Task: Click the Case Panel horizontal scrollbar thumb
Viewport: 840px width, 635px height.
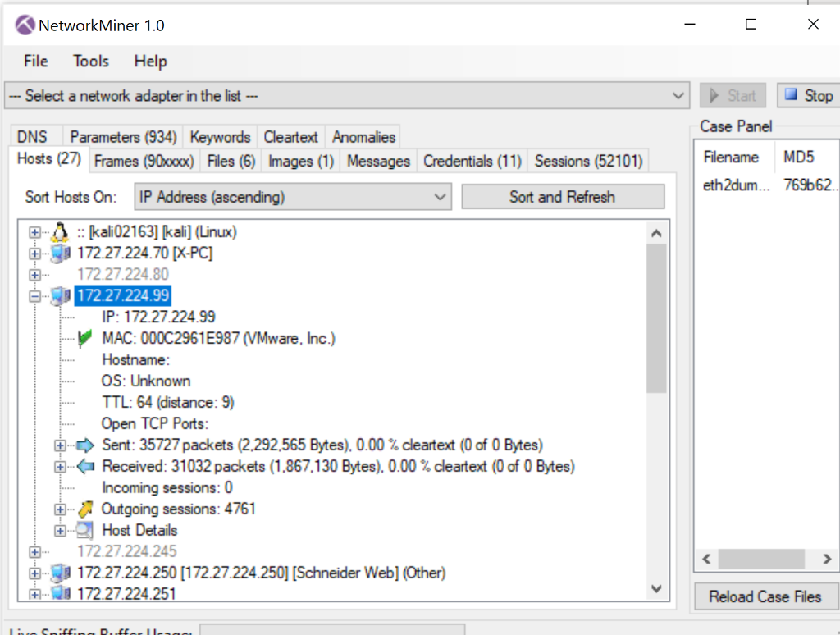Action: pyautogui.click(x=761, y=559)
